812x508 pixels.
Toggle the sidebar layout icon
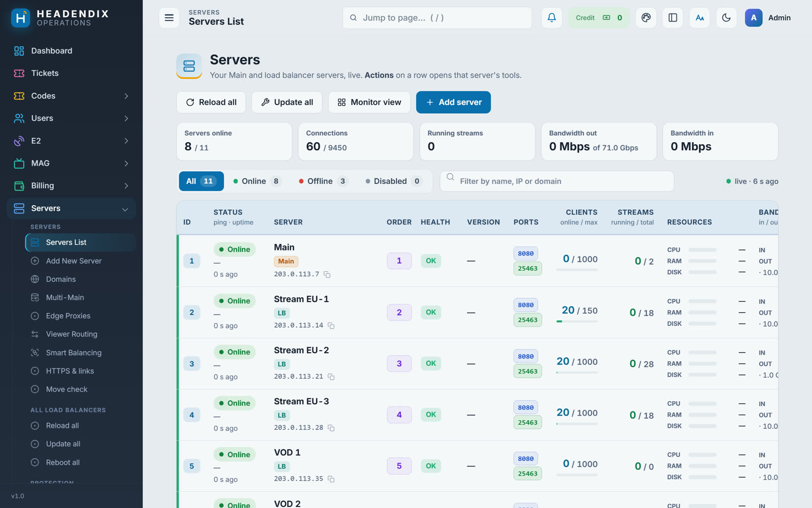click(673, 18)
